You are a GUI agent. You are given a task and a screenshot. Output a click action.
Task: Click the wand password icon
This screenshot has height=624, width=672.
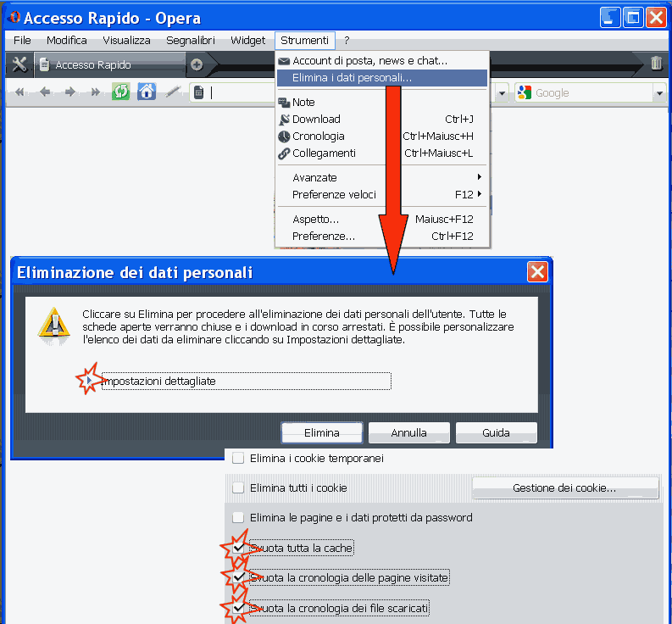[173, 92]
